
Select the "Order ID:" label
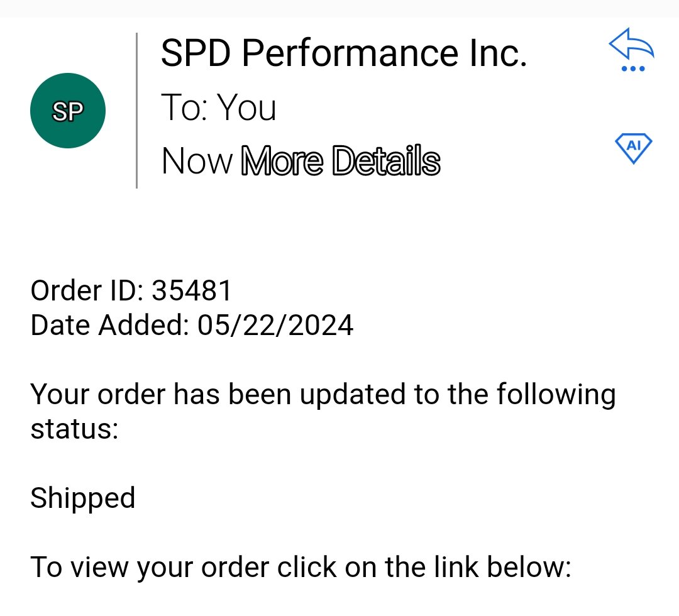[87, 290]
